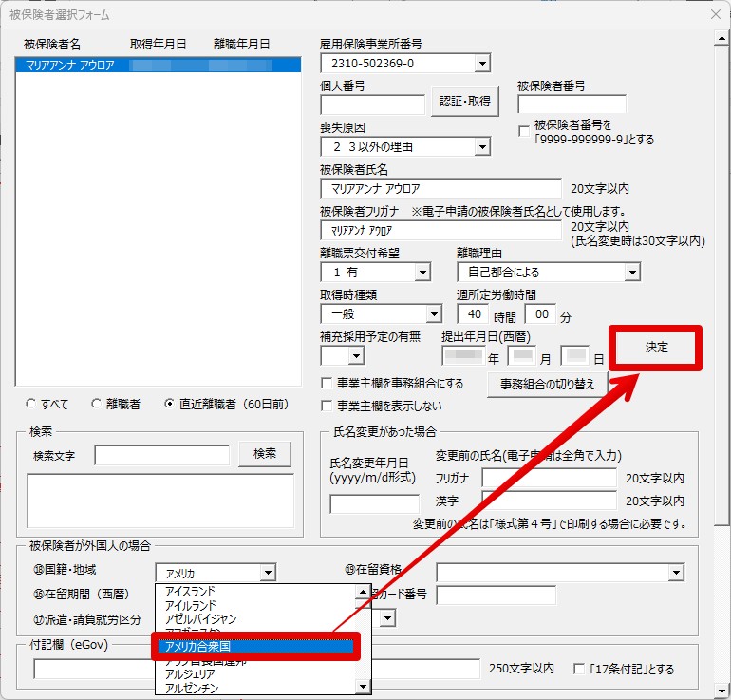731x700 pixels.
Task: Choose アルジェリア in nationality list
Action: [x=255, y=674]
